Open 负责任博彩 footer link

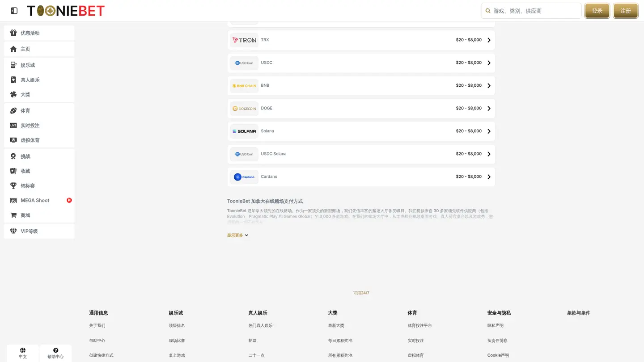pos(497,341)
